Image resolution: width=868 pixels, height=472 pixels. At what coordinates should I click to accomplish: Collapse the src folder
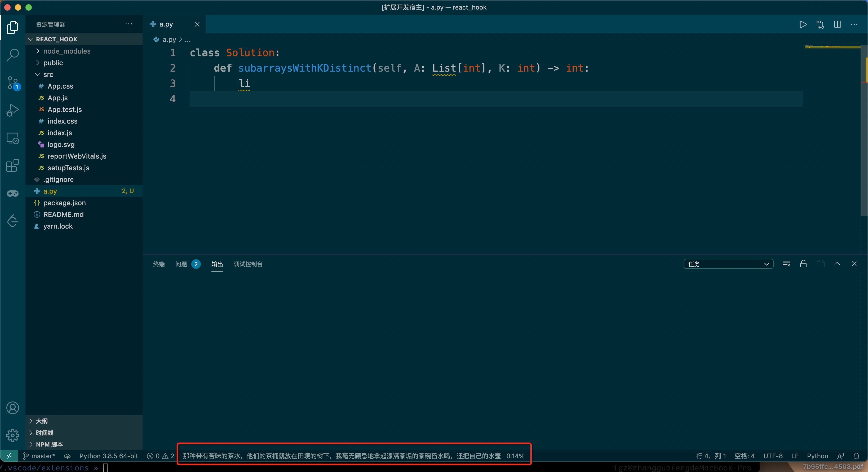click(48, 75)
